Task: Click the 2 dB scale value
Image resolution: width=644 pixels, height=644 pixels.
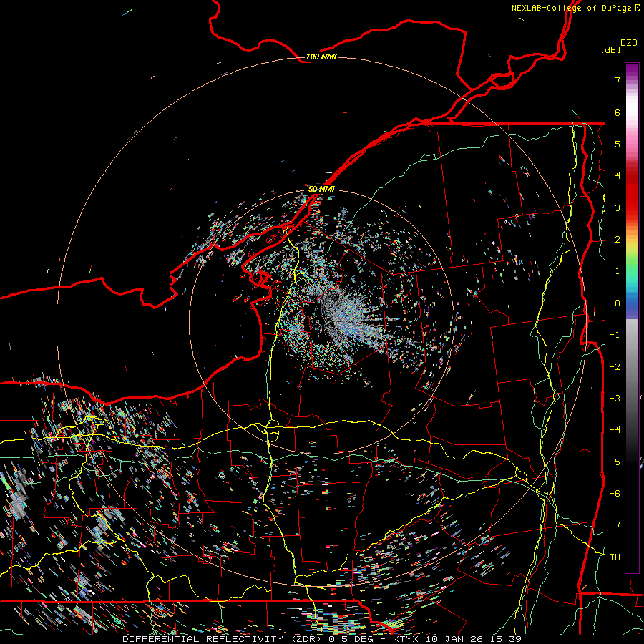Action: (618, 240)
